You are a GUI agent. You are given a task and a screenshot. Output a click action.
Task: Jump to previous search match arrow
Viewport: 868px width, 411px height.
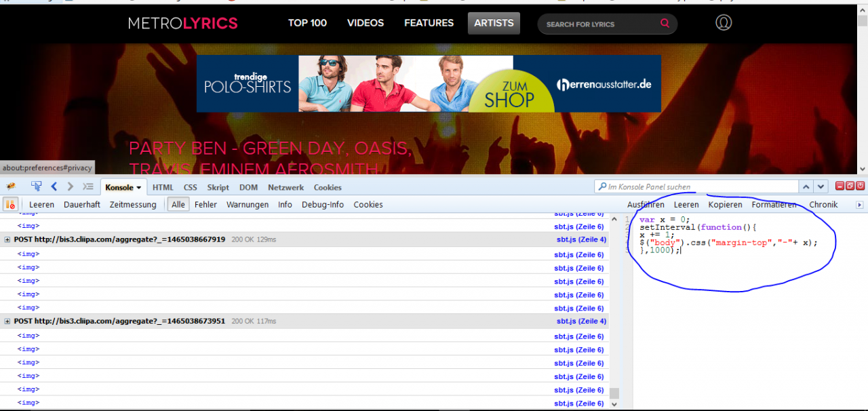pyautogui.click(x=806, y=187)
